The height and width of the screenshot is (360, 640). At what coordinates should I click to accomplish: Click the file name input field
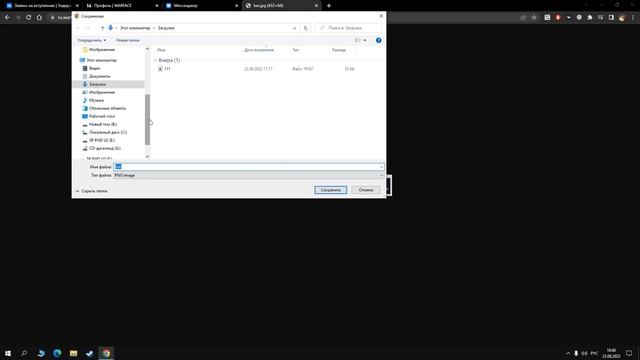click(x=246, y=167)
